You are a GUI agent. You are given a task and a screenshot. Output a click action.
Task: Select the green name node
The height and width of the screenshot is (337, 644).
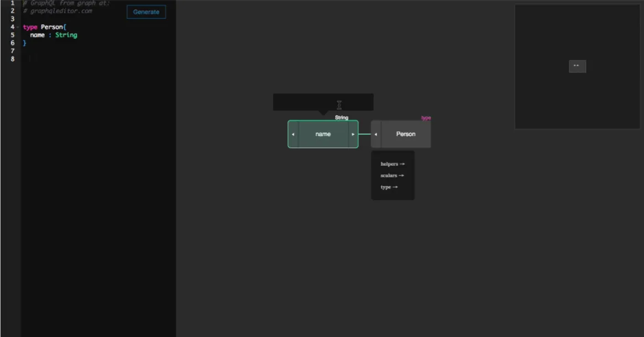[323, 134]
